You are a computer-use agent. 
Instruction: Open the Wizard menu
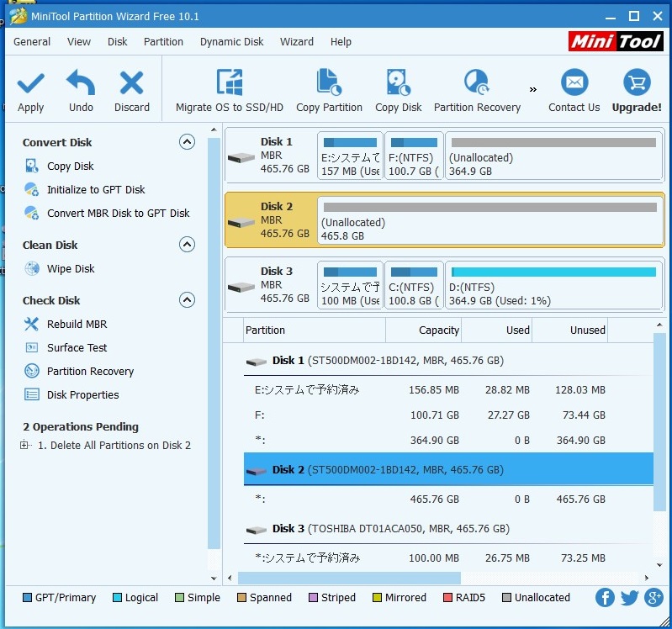click(297, 41)
